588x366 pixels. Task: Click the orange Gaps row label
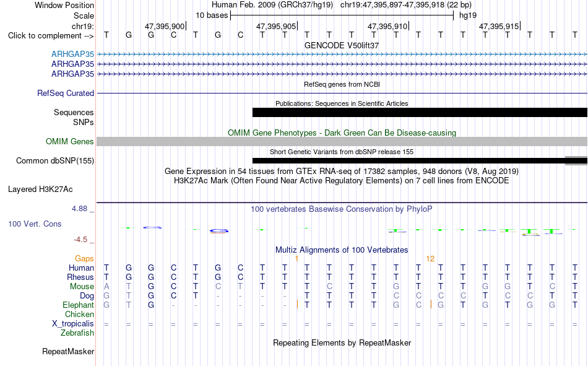tap(84, 259)
